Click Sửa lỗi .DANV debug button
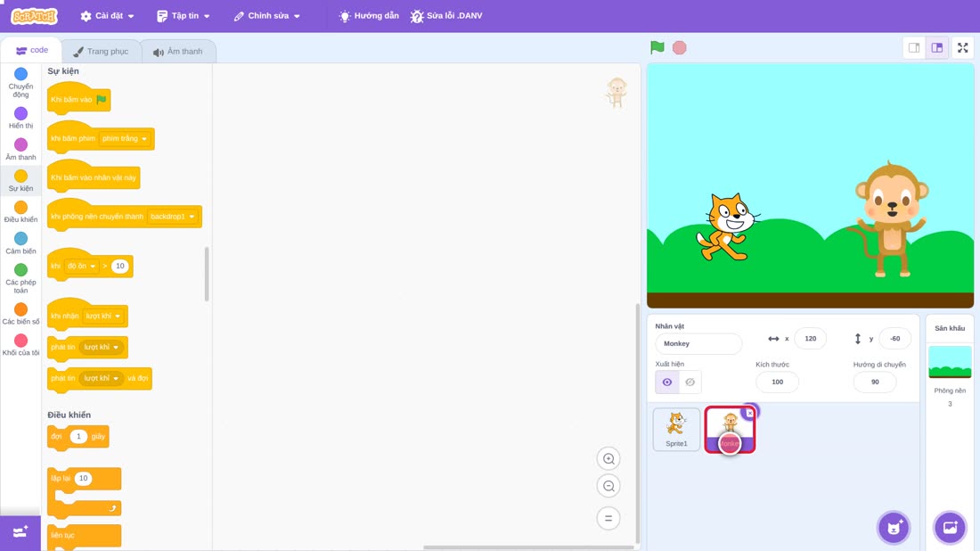Viewport: 980px width, 551px height. coord(446,16)
